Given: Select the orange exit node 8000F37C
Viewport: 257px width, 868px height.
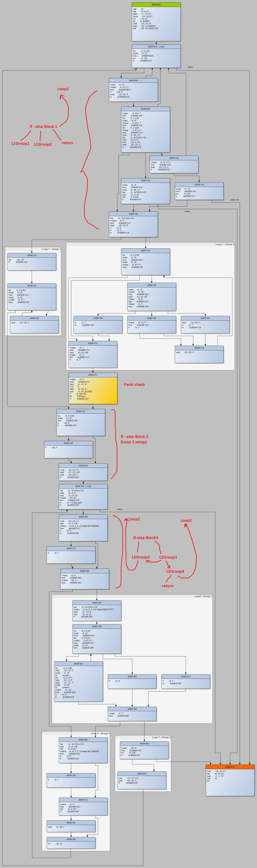Looking at the screenshot, I should click(230, 780).
